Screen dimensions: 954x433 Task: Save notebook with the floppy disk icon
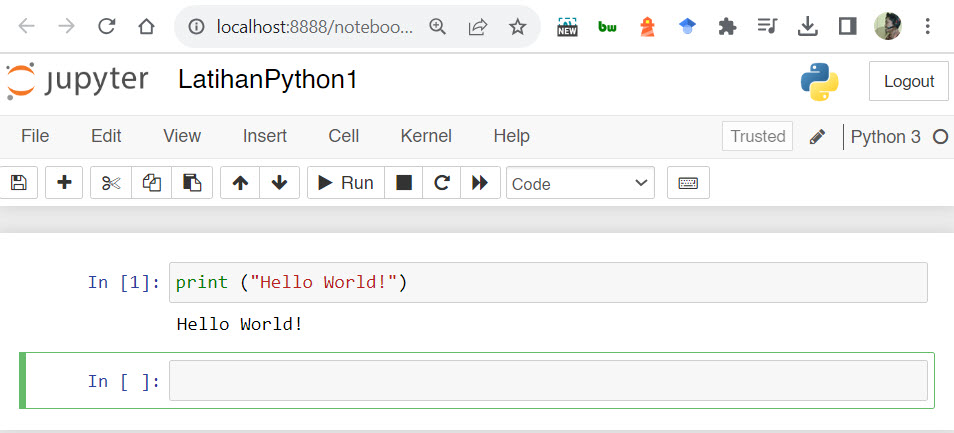pyautogui.click(x=18, y=182)
